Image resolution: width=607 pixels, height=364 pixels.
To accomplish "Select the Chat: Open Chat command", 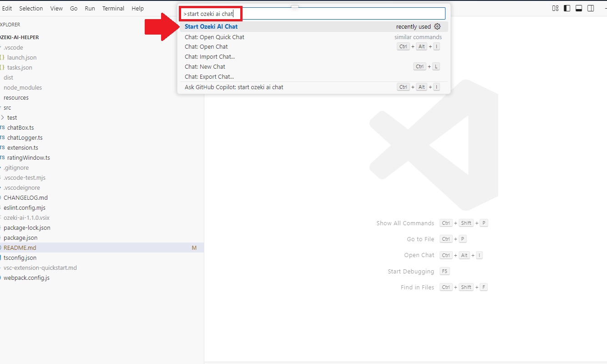I will coord(314,46).
